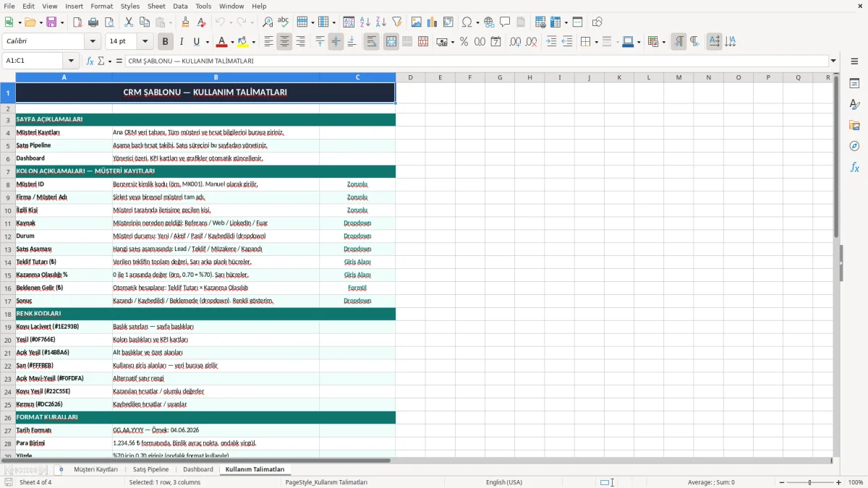Toggle Merge and Center Cells

tap(391, 42)
